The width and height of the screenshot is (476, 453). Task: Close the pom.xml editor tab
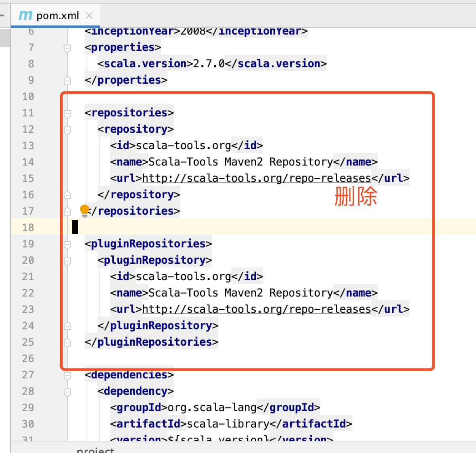90,15
